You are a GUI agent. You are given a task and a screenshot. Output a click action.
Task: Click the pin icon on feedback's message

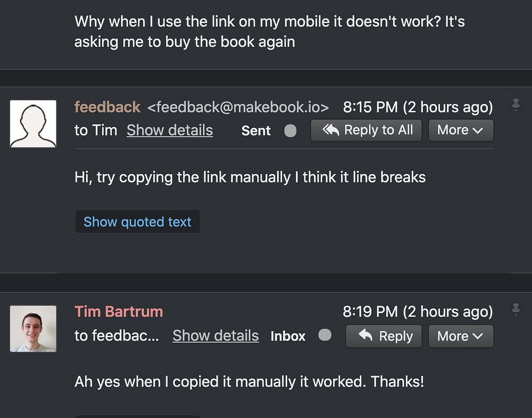coord(515,105)
